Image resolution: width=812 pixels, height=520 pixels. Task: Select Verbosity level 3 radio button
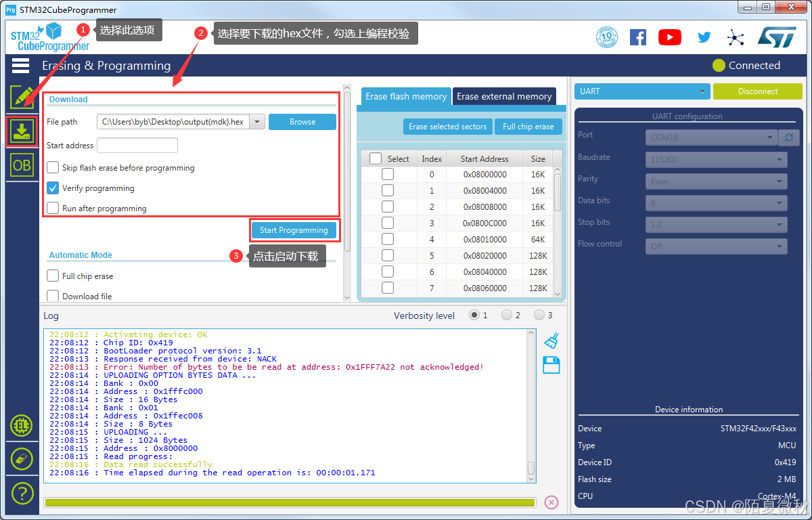539,315
